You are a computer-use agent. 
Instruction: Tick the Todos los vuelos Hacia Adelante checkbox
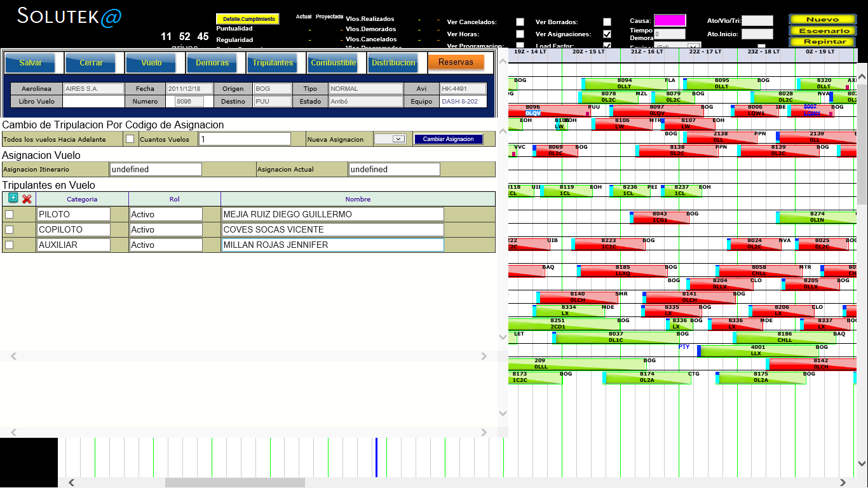pyautogui.click(x=130, y=139)
